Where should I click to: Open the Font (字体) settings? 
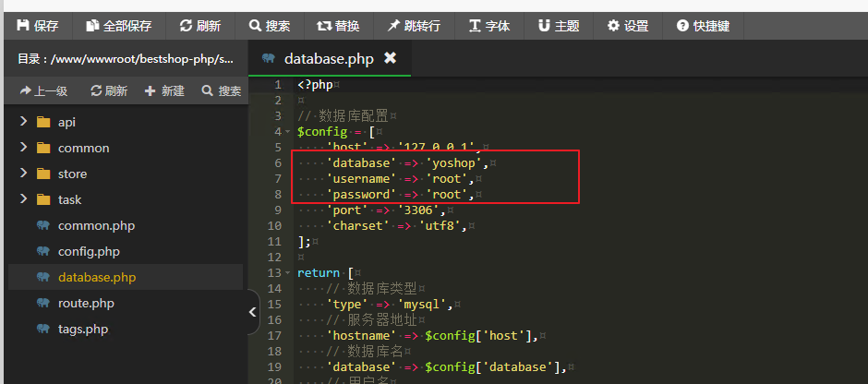488,26
